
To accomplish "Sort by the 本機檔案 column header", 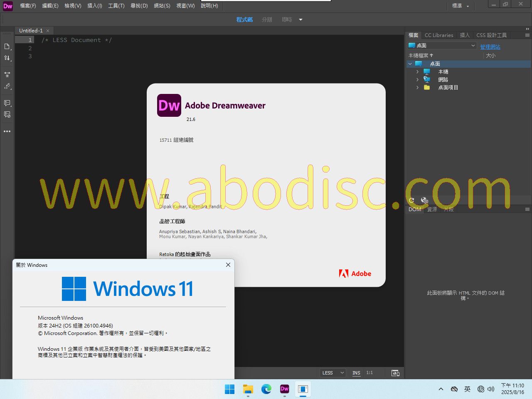I will click(421, 56).
